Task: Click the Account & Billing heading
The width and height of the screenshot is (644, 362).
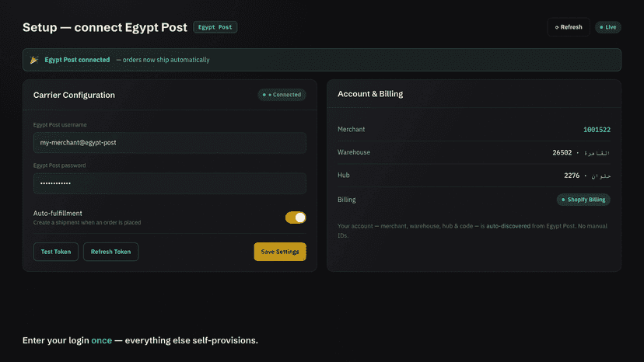Action: point(370,94)
